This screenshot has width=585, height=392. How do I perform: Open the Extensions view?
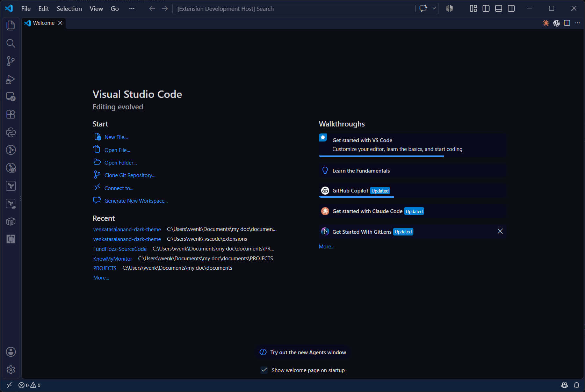click(11, 115)
